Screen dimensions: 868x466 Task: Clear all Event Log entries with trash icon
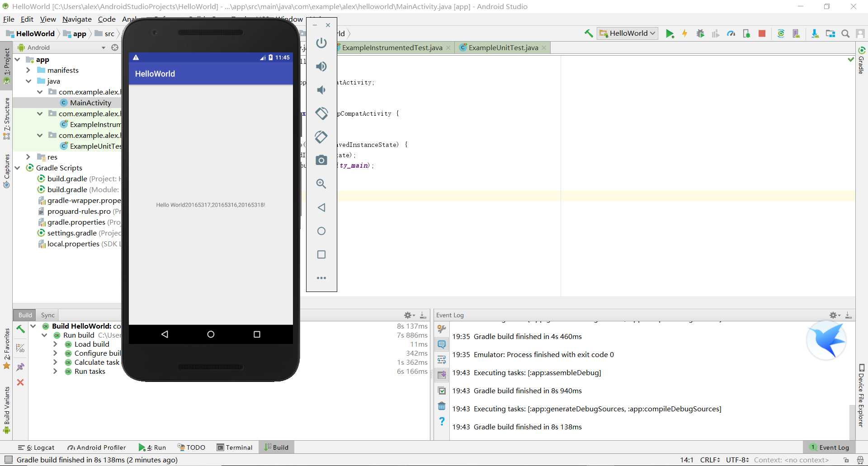click(442, 406)
